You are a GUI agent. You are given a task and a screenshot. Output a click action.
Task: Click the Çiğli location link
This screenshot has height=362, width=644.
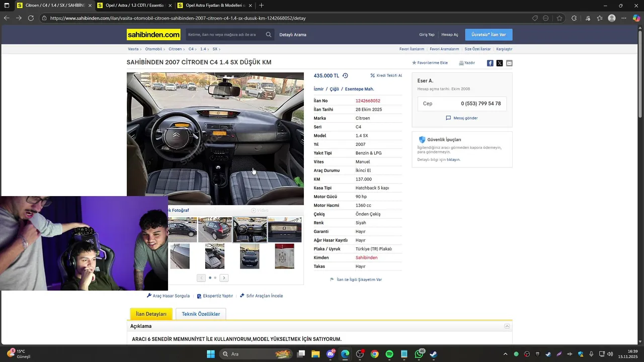click(334, 89)
